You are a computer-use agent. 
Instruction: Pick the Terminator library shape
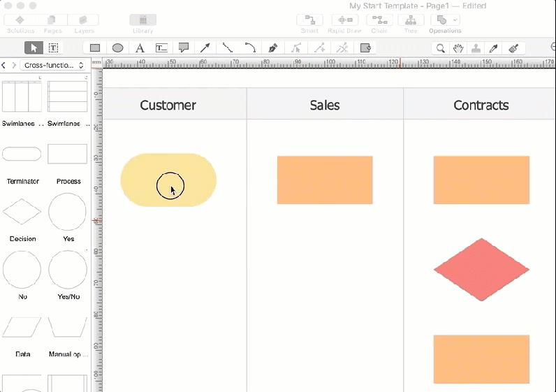pos(22,154)
